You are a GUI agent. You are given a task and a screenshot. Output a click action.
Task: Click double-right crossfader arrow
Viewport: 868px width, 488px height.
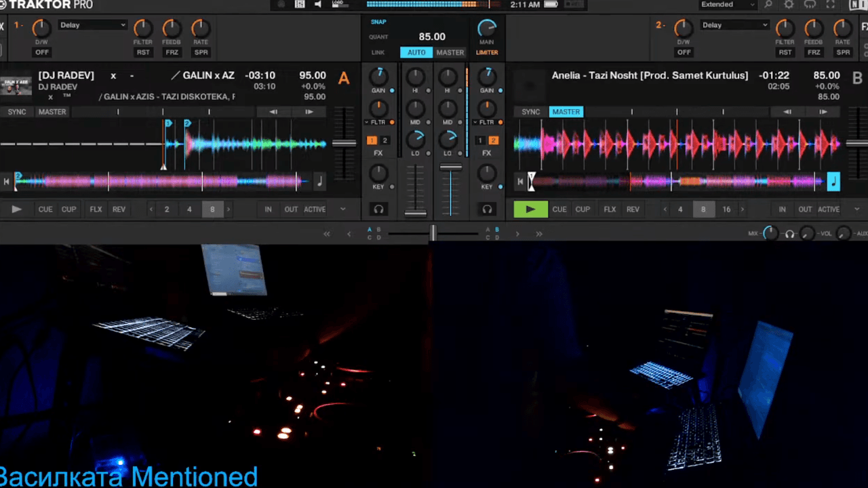[539, 234]
